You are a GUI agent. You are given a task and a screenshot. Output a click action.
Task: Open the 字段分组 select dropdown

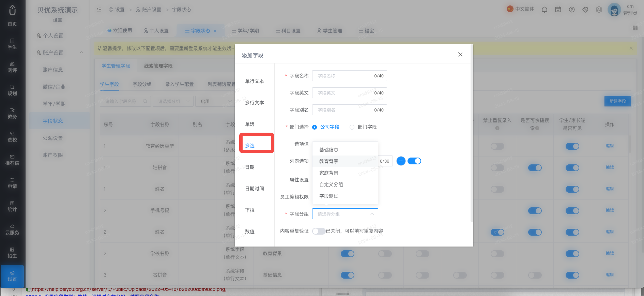[345, 214]
